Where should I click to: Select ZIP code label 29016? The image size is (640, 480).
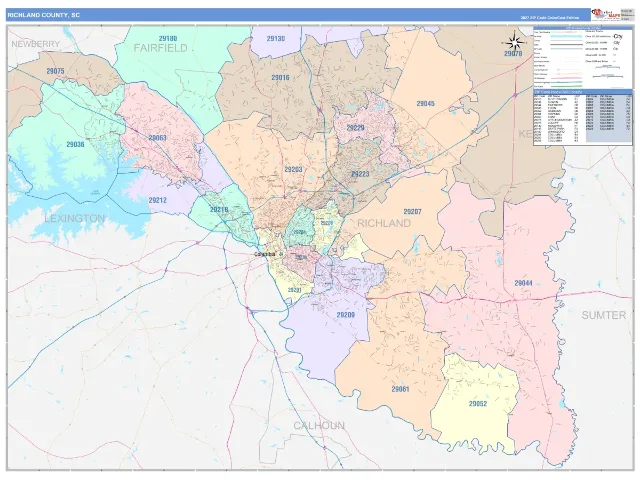pyautogui.click(x=280, y=78)
